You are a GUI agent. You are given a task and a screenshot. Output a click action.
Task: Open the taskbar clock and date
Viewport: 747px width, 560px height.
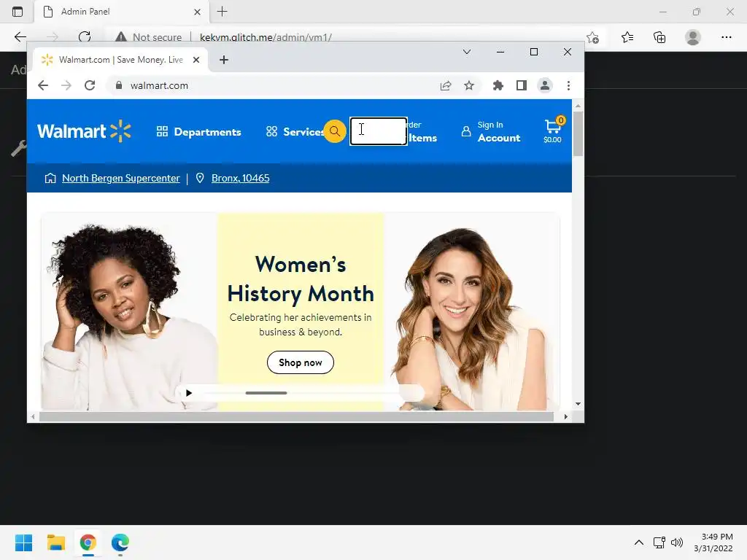[713, 542]
